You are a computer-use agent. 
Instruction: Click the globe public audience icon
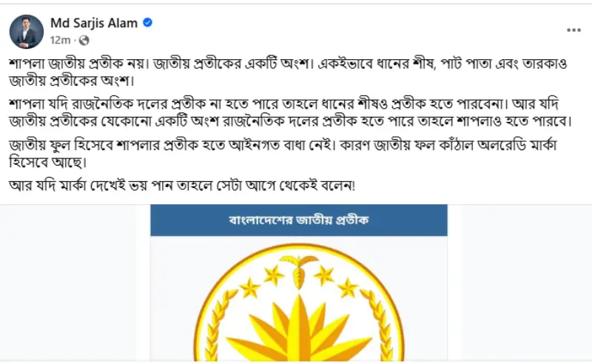84,40
